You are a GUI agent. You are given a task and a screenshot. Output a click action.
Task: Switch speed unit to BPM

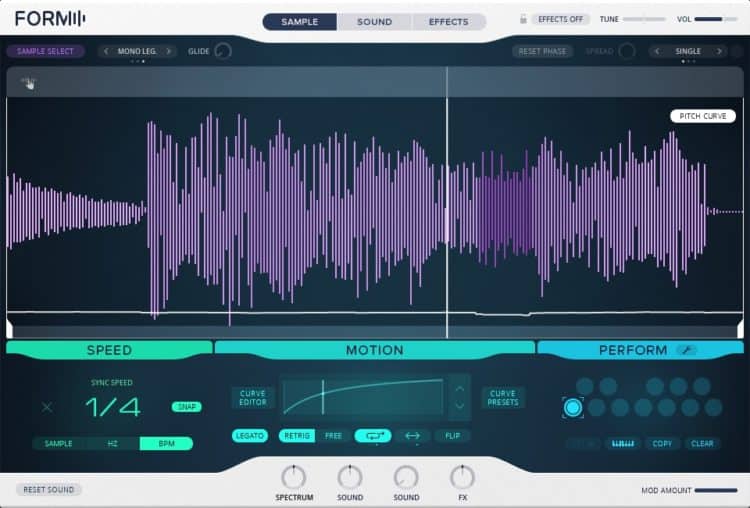point(166,443)
